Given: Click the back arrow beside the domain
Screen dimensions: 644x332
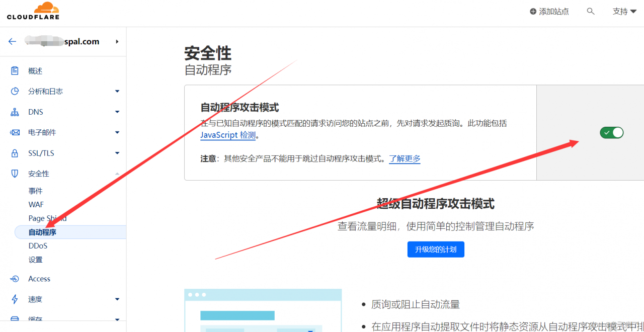Looking at the screenshot, I should [x=12, y=41].
